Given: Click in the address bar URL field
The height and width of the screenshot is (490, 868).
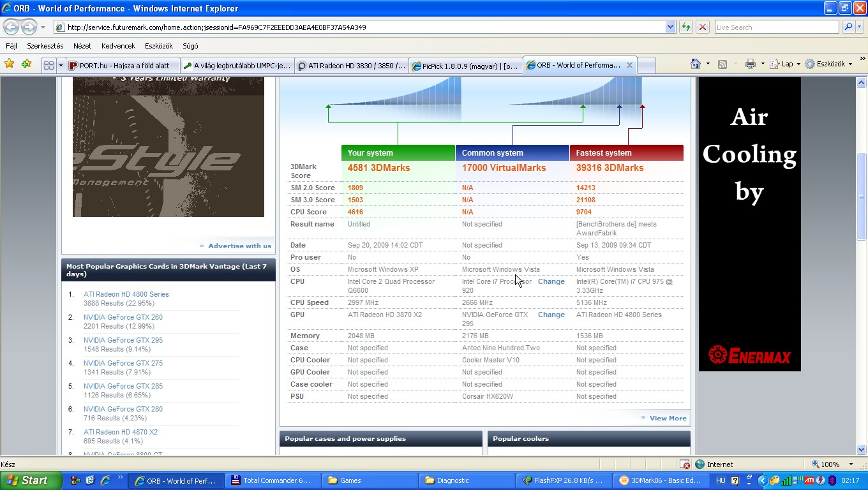Looking at the screenshot, I should tap(364, 27).
